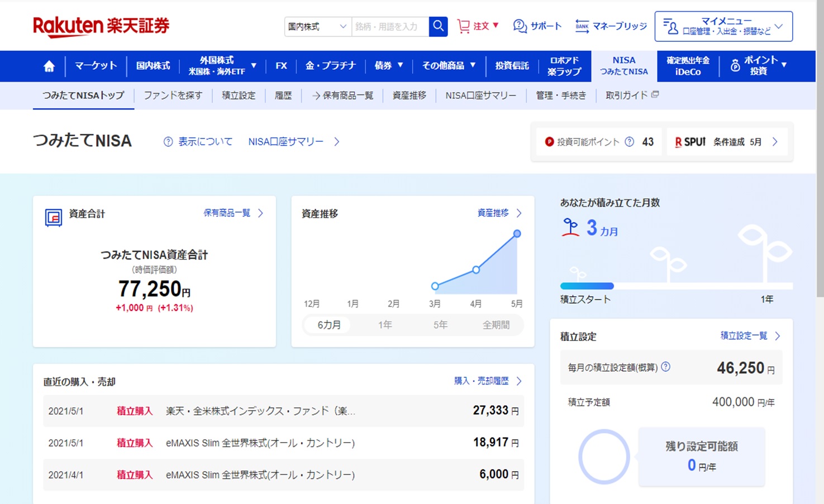Viewport: 824px width, 504px height.
Task: Open 取引ガイド external link
Action: click(632, 95)
